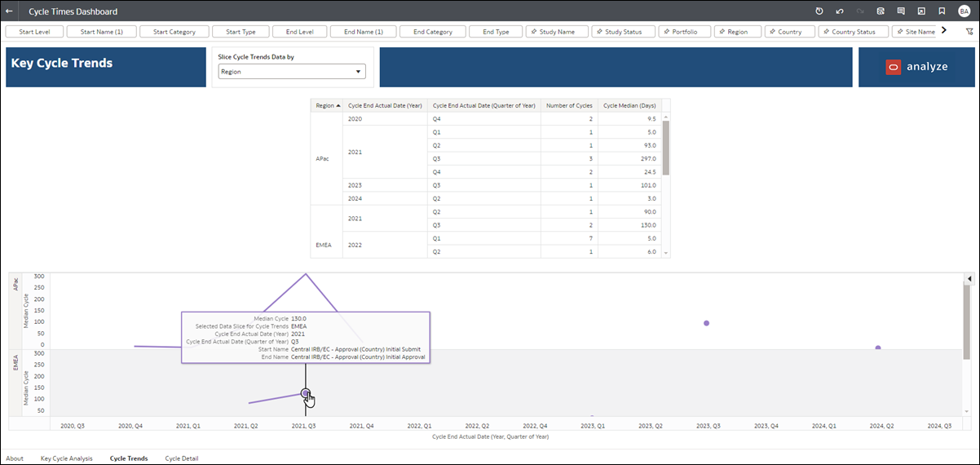Open the Study Status filter

pos(623,32)
